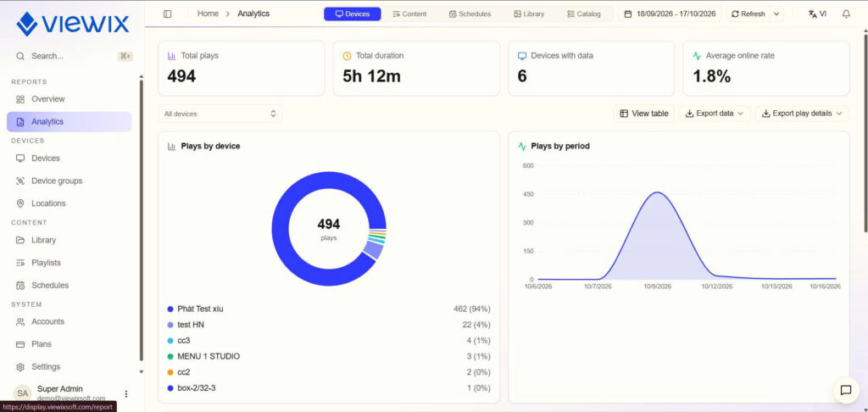Click the Total plays chart icon
This screenshot has width=868, height=412.
click(x=171, y=56)
